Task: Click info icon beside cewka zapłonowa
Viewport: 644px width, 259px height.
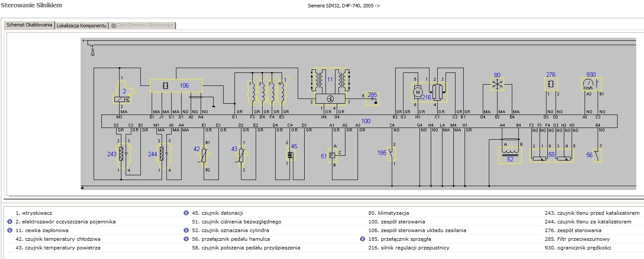Action: coord(10,230)
